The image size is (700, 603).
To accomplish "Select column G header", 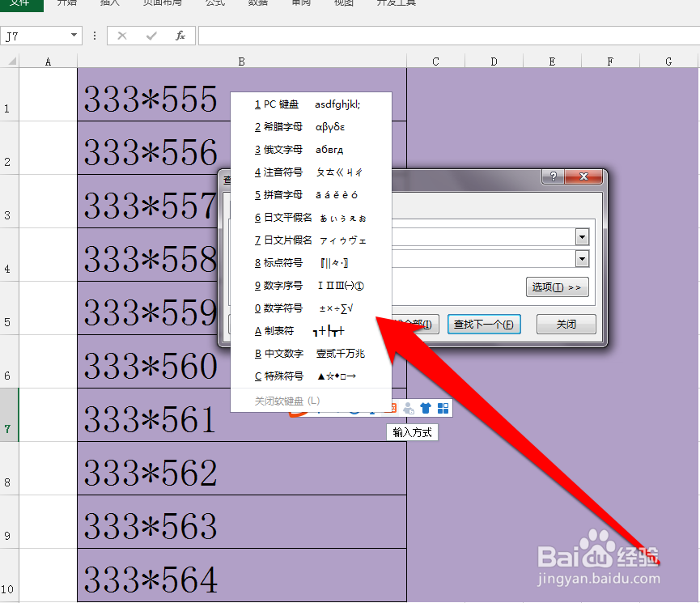I will [x=668, y=62].
